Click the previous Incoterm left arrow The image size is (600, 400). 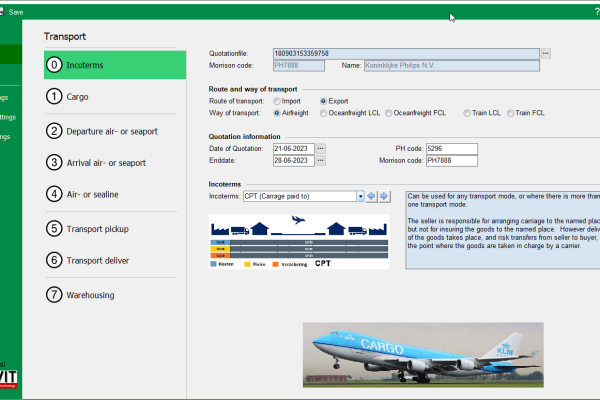pos(371,196)
